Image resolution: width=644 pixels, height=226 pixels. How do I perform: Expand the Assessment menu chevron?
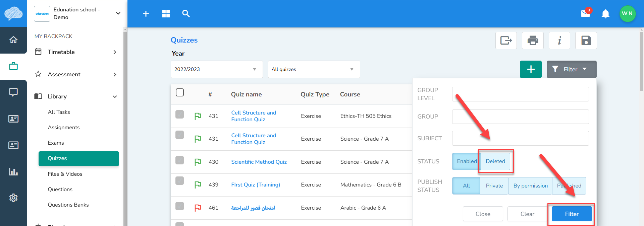point(115,74)
